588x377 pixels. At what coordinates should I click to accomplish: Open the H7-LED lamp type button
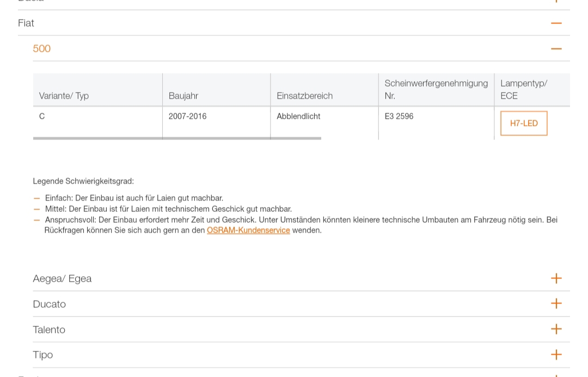[523, 123]
